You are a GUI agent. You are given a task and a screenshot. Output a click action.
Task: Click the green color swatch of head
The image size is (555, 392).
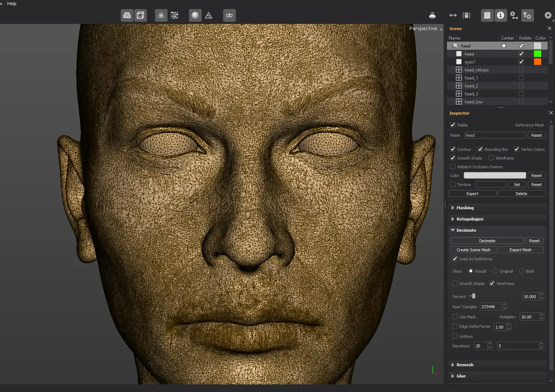(538, 54)
